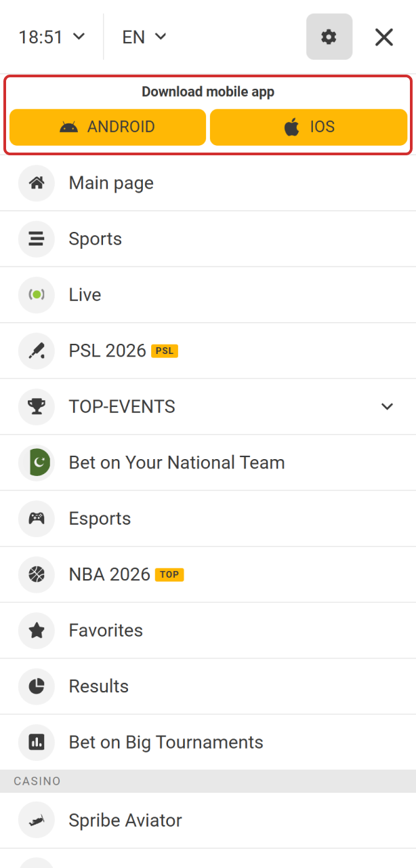Click the basketball NBA 2026 icon

click(x=37, y=574)
